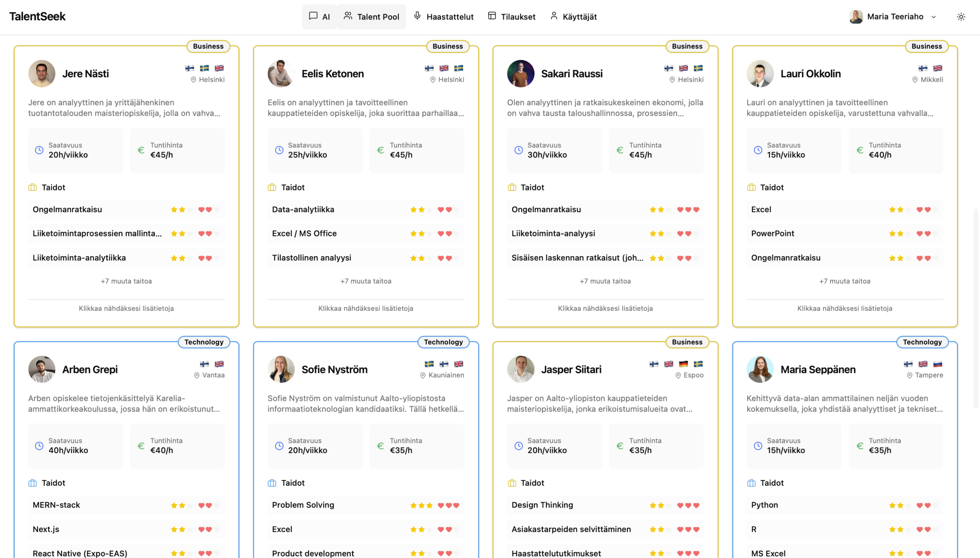
Task: Click the location pin beside Vantaa
Action: pos(197,375)
